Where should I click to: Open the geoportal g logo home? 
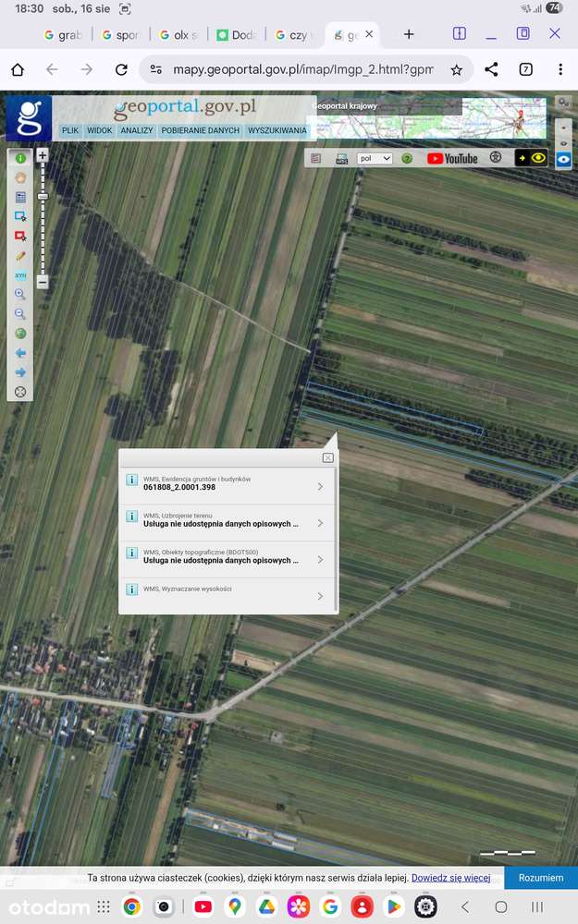pyautogui.click(x=29, y=118)
